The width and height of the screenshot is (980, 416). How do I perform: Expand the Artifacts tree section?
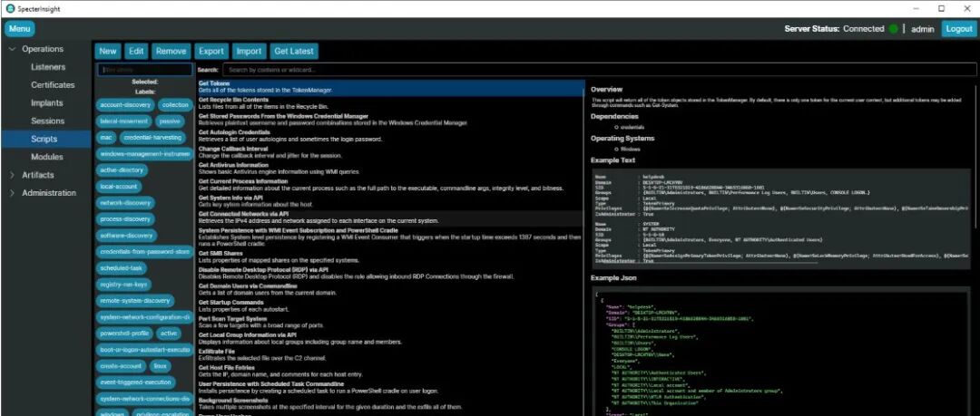click(x=12, y=175)
